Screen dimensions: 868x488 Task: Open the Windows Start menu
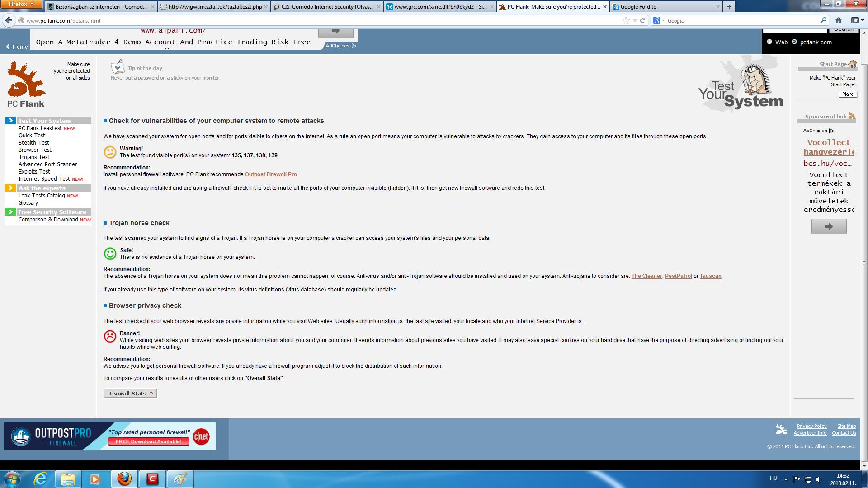coord(12,479)
